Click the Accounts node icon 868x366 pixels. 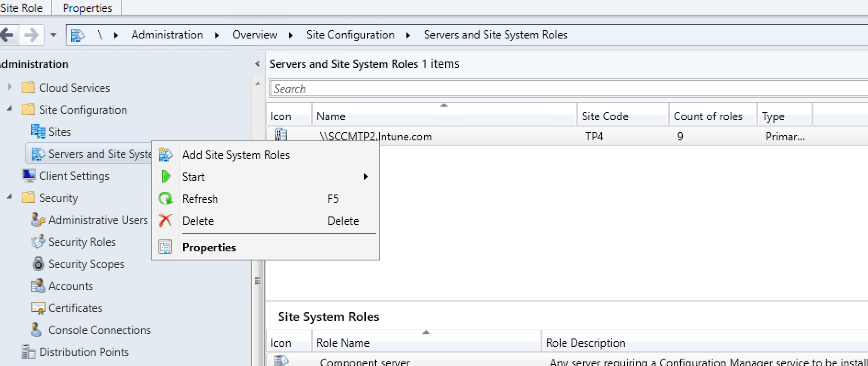point(38,286)
